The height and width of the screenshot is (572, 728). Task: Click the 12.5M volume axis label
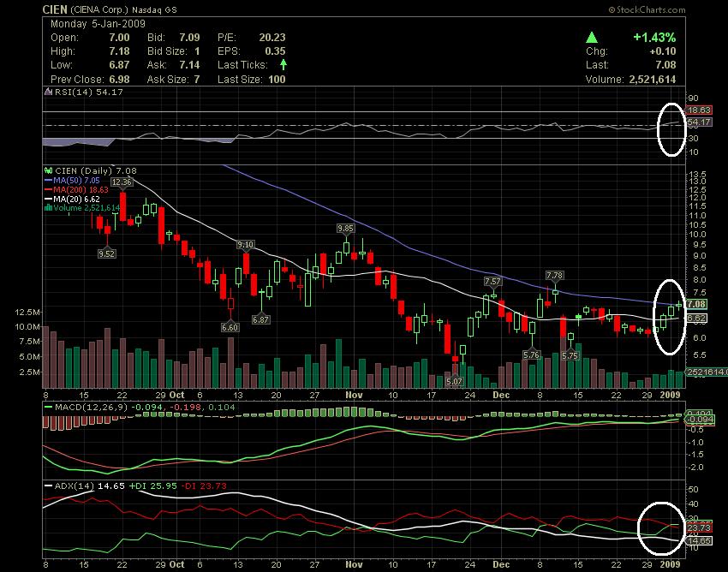tap(27, 312)
